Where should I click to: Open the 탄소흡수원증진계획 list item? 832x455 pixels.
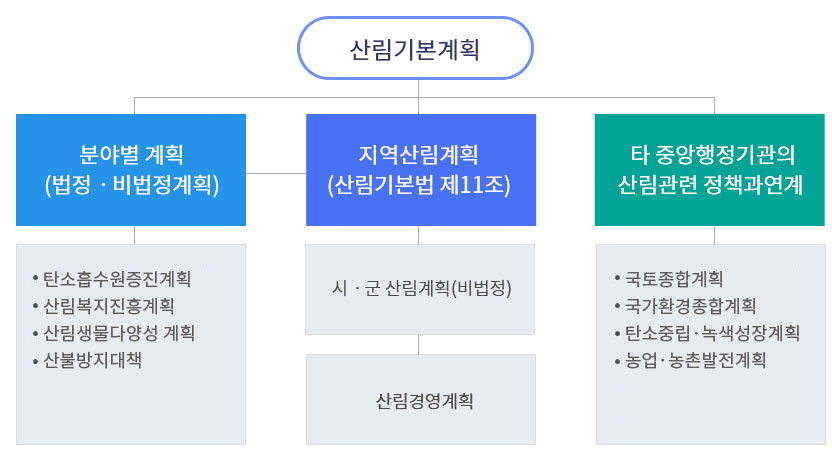pos(117,278)
